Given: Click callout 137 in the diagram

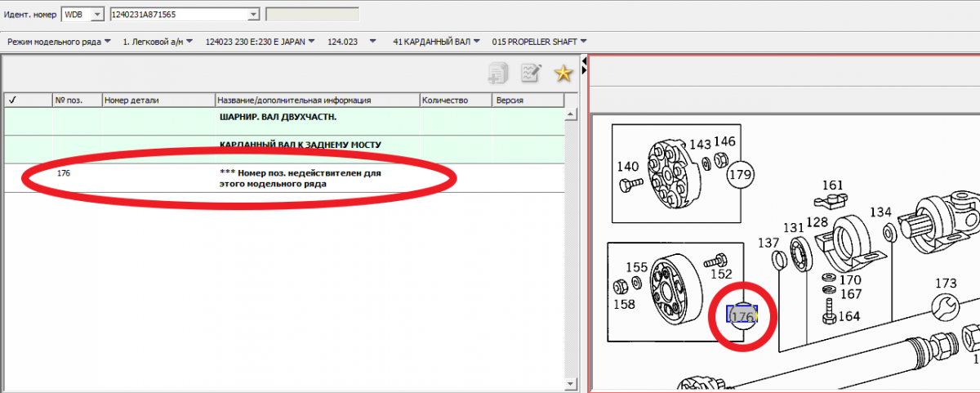Looking at the screenshot, I should tap(769, 243).
